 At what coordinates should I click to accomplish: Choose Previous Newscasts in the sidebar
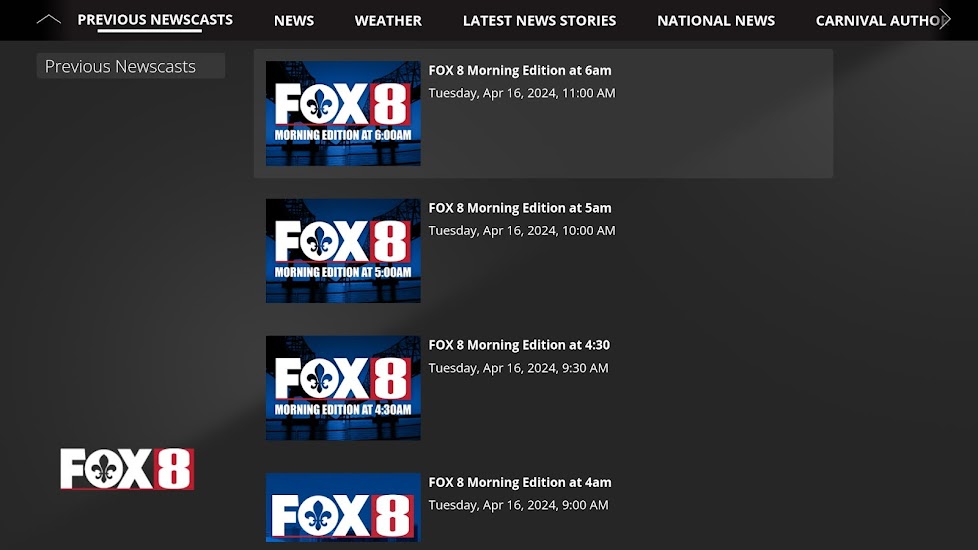(131, 66)
